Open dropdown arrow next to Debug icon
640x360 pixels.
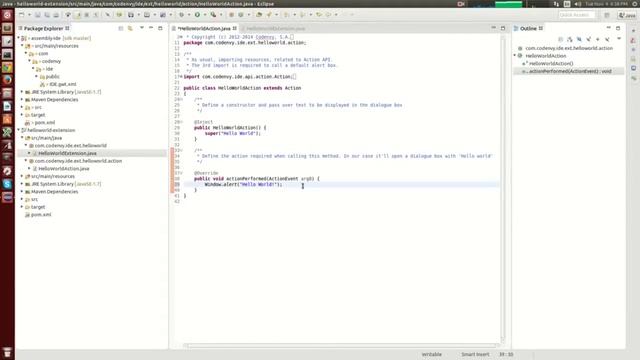pos(189,15)
